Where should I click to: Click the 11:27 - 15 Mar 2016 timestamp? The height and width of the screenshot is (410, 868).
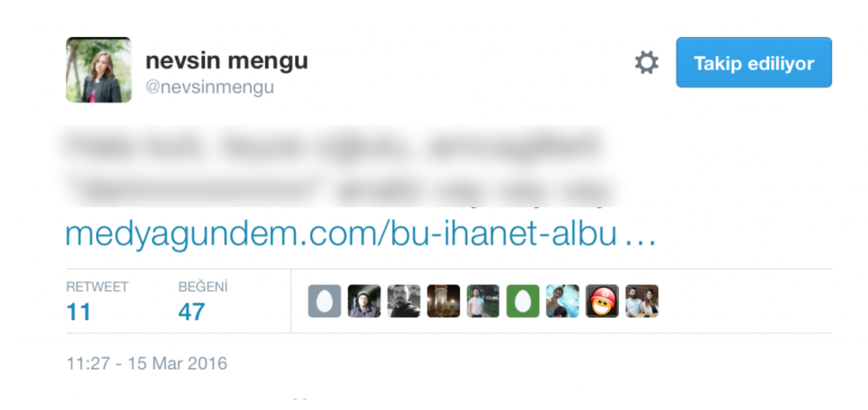(147, 364)
